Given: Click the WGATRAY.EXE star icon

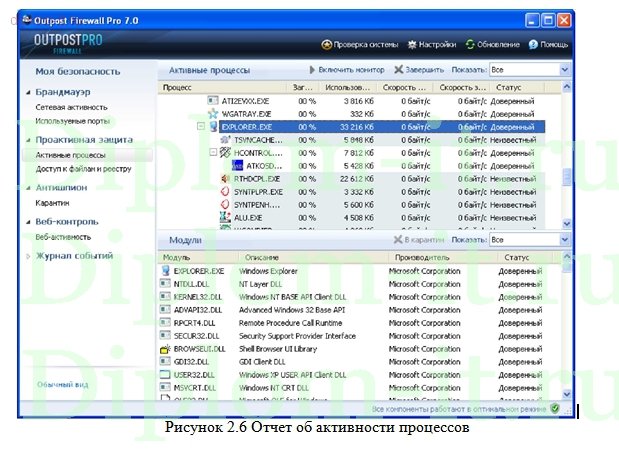Looking at the screenshot, I should coord(212,114).
